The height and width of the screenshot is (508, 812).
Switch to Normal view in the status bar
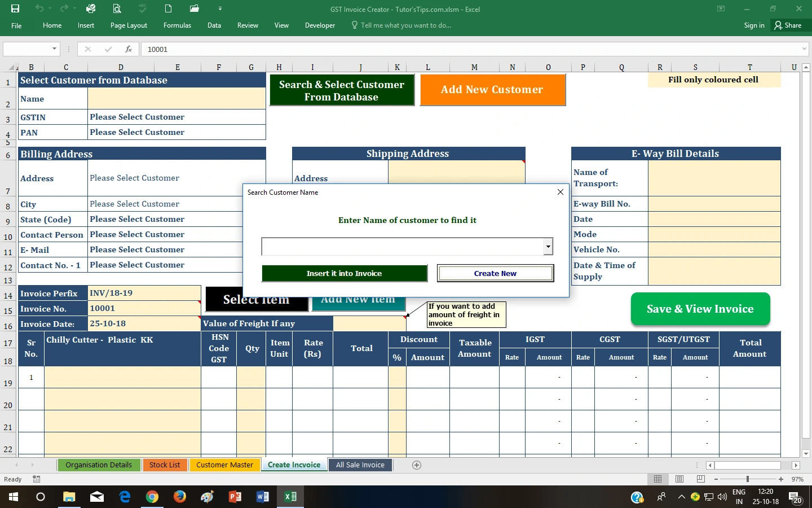pyautogui.click(x=657, y=479)
